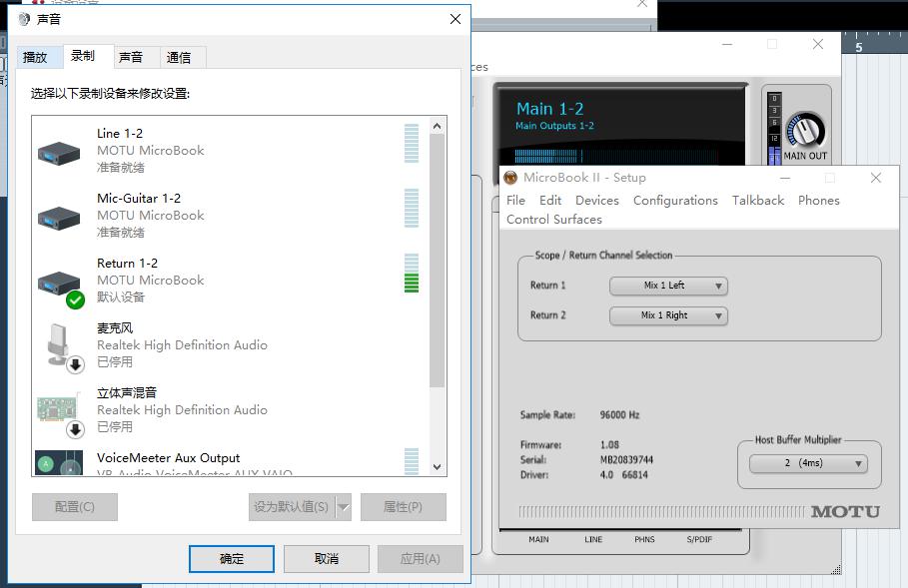This screenshot has height=588, width=908.
Task: Open the Return 2 channel dropdown
Action: pos(668,315)
